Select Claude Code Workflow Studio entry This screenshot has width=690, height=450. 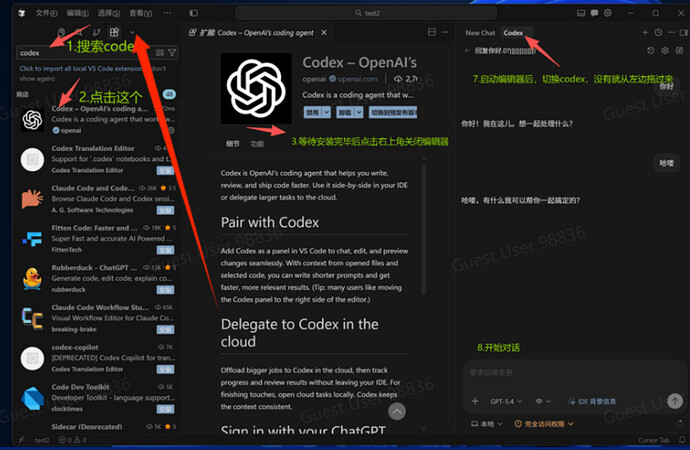pos(97,318)
